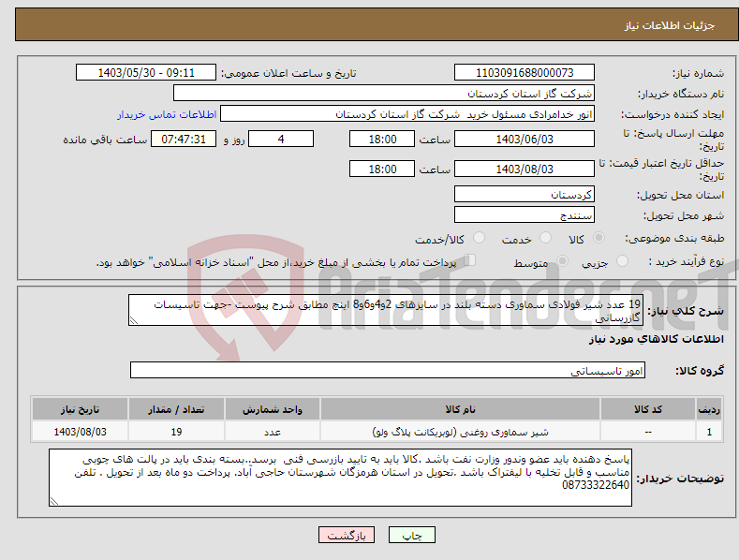The width and height of the screenshot is (739, 560).
Task: Click the delivery province field کردستان
Action: click(525, 194)
